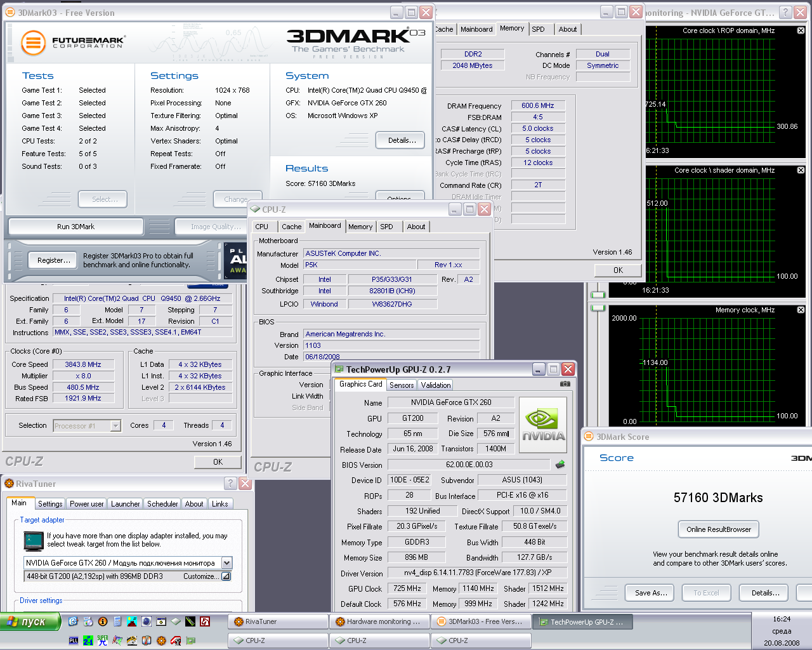The height and width of the screenshot is (650, 812).
Task: Click the GPU-Z screenshot camera icon
Action: point(565,384)
